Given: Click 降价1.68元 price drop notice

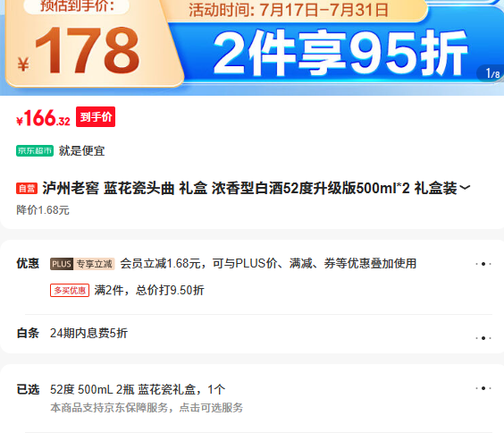Looking at the screenshot, I should pyautogui.click(x=43, y=210).
